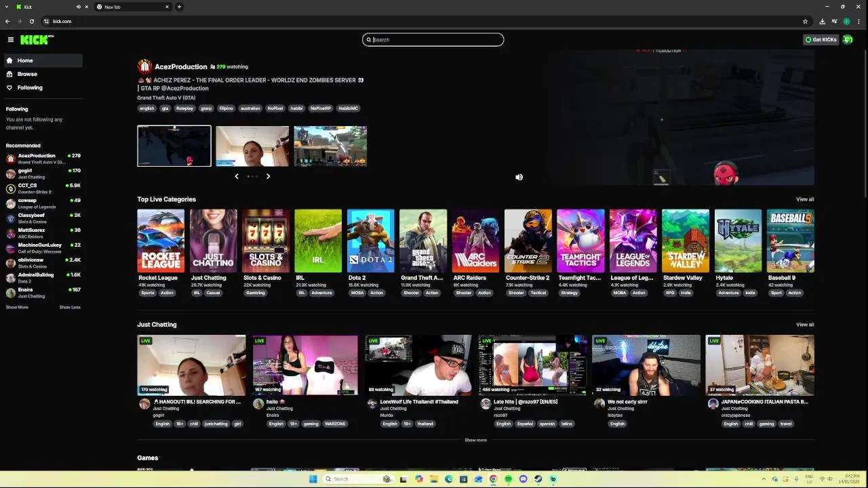Screen dimensions: 868x488
Task: Click address bar showing kick.com
Action: (420, 21)
